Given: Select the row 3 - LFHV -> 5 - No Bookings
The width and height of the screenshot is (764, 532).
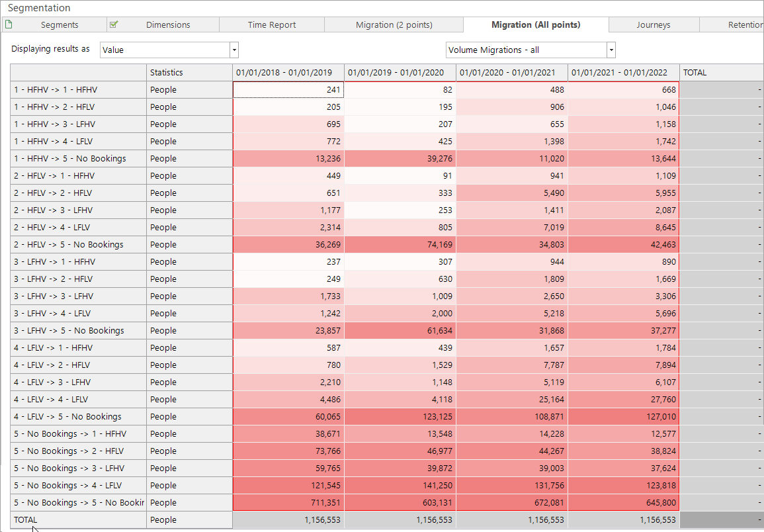Looking at the screenshot, I should pyautogui.click(x=79, y=331).
